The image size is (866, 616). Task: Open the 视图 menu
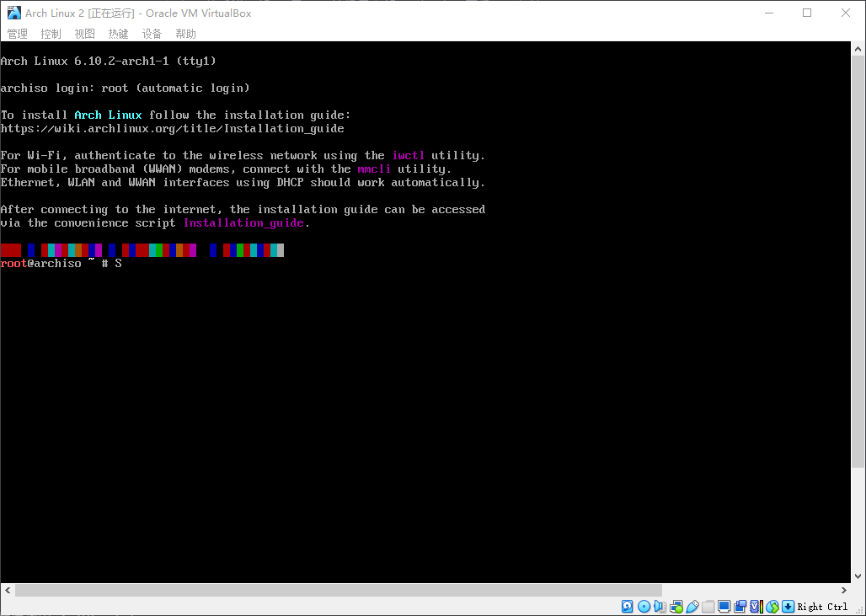84,34
